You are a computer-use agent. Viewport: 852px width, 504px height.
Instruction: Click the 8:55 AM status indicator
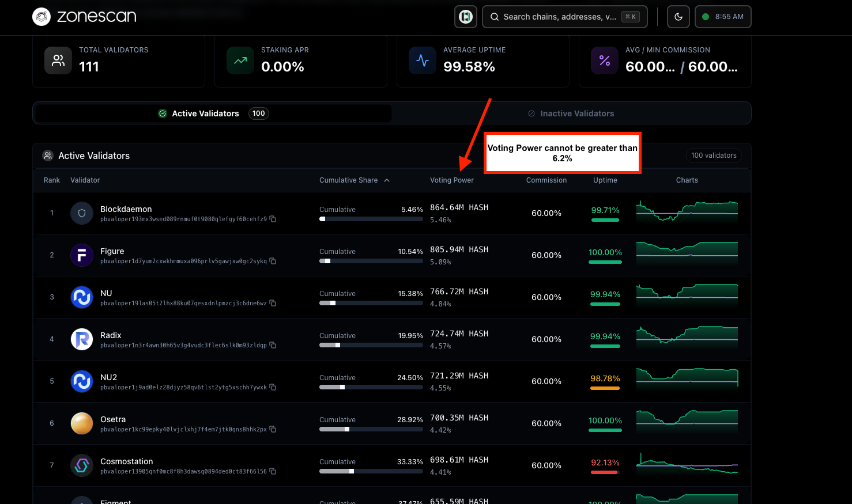pos(723,17)
